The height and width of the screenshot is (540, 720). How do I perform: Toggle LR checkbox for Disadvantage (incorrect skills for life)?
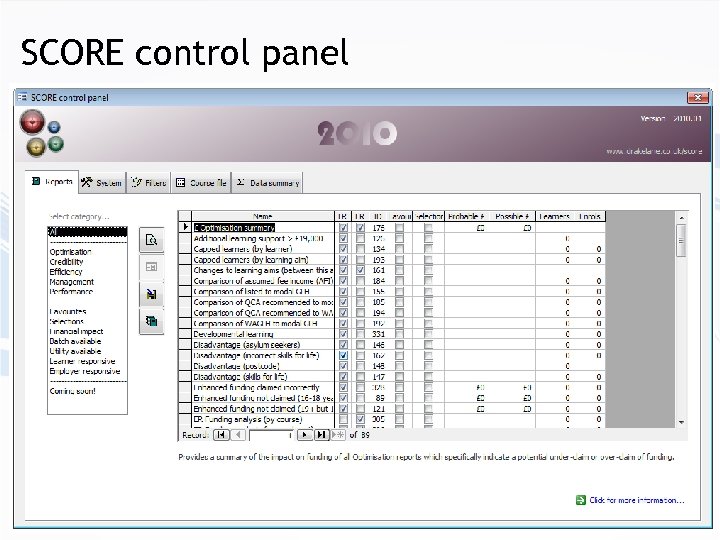(x=343, y=355)
